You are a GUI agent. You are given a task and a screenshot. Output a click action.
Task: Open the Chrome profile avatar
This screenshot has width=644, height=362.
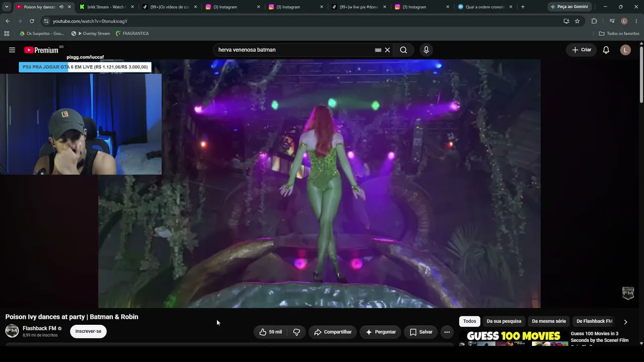[624, 21]
